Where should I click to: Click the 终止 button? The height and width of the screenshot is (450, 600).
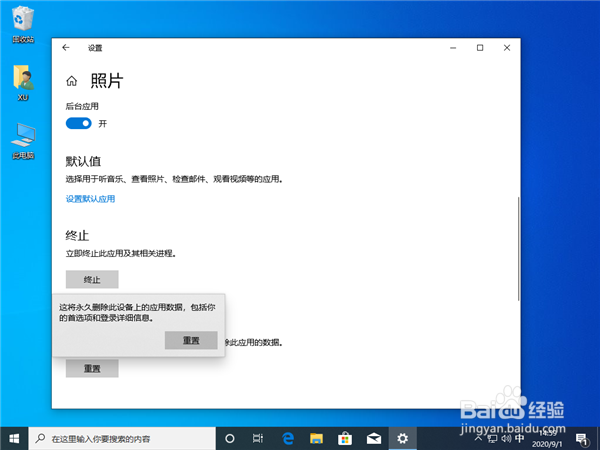92,279
